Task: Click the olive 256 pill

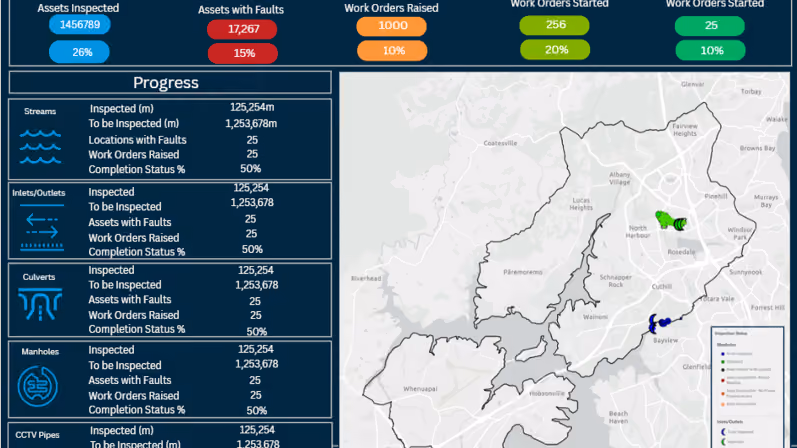Action: 555,25
